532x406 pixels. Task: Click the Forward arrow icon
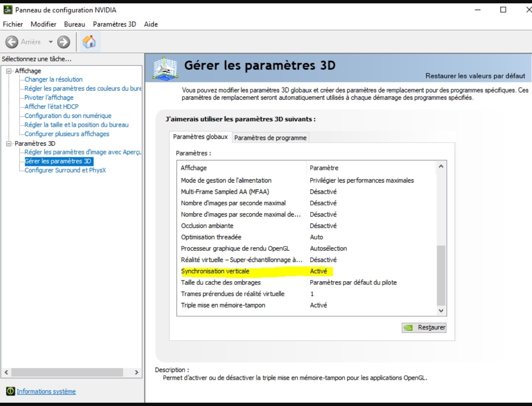[x=64, y=42]
